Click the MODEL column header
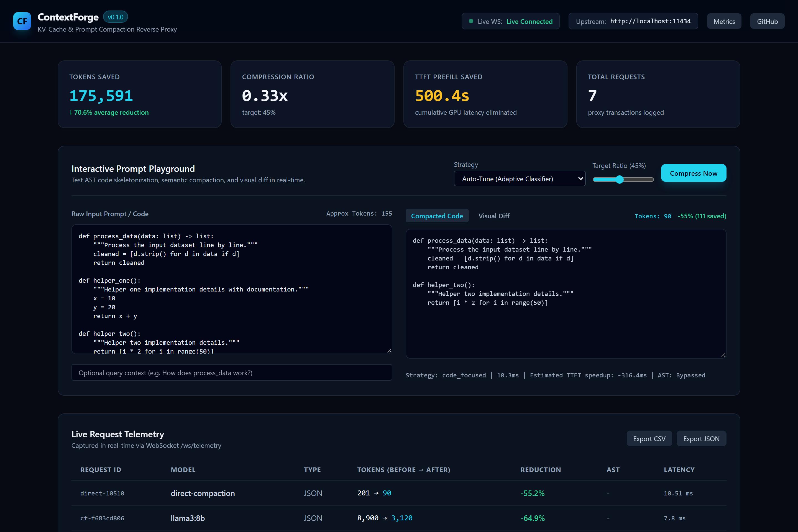This screenshot has height=532, width=798. coord(183,470)
